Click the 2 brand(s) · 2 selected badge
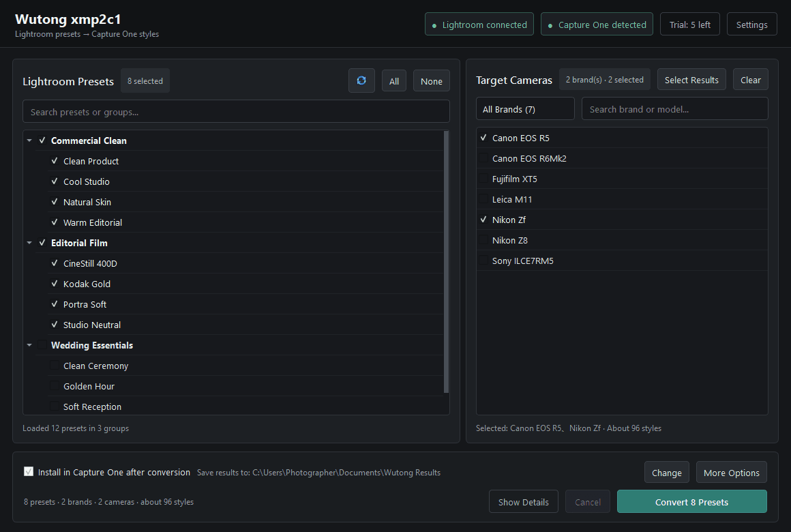The width and height of the screenshot is (791, 532). (605, 80)
